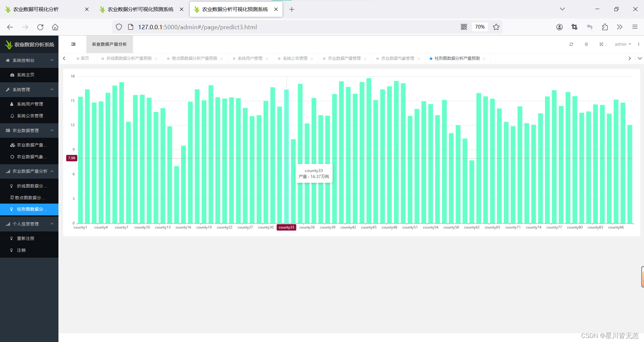Collapse 个人信息管理 menu group

(29, 224)
